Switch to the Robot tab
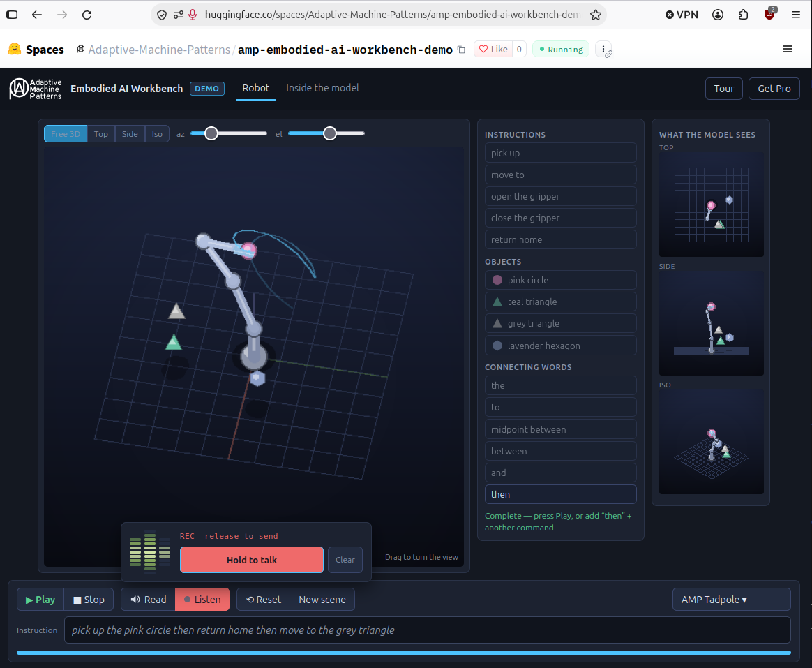 256,88
